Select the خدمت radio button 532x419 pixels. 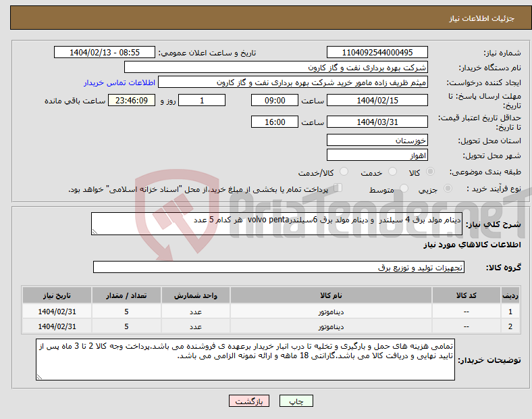pos(392,172)
